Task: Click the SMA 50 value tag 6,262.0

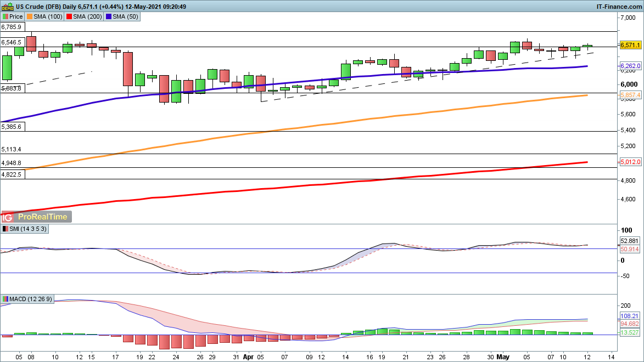Action: 630,66
